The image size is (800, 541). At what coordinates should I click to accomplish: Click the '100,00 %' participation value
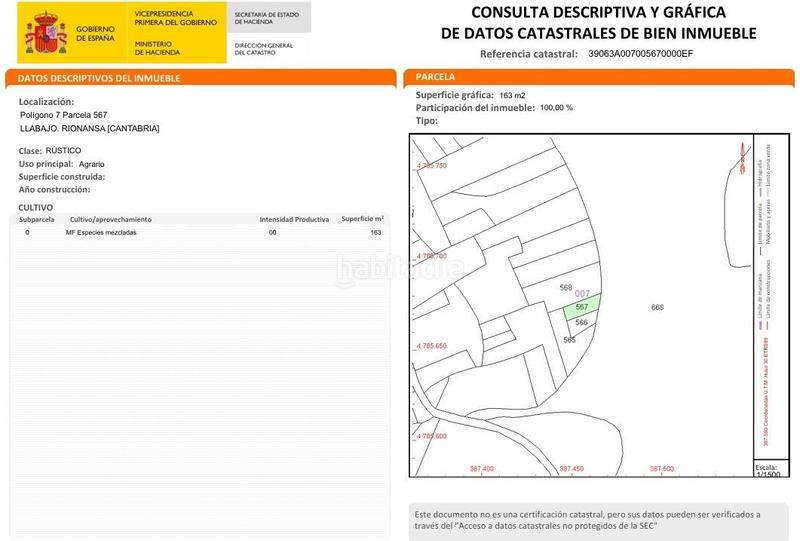coord(556,108)
